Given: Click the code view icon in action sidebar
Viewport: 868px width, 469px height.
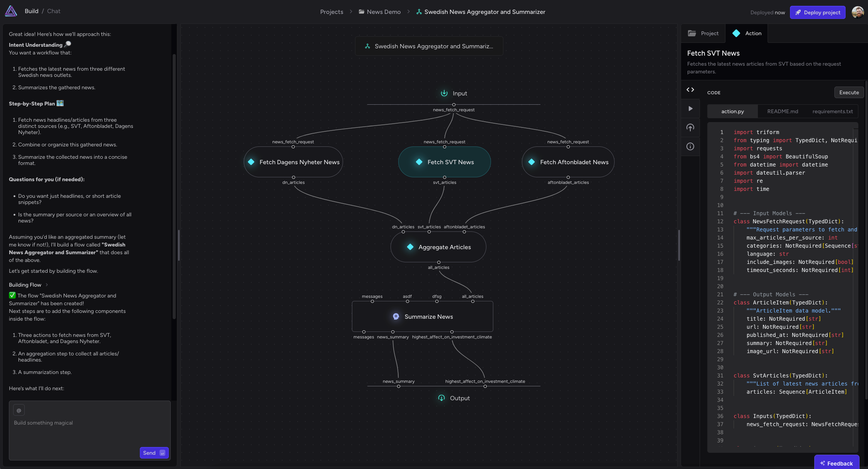Looking at the screenshot, I should (690, 90).
